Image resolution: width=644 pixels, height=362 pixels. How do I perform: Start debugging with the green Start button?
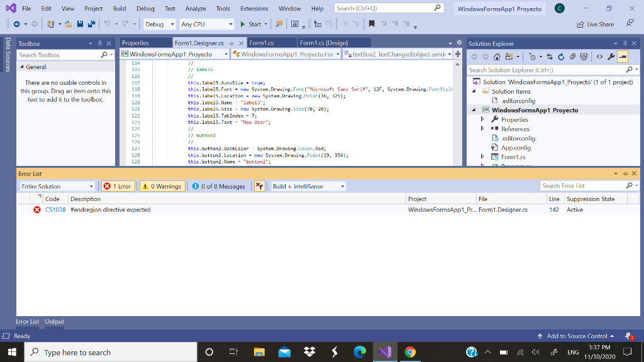pyautogui.click(x=250, y=25)
